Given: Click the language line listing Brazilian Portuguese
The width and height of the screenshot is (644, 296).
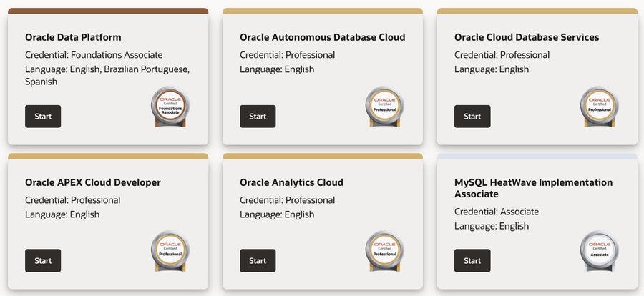Looking at the screenshot, I should [x=107, y=76].
